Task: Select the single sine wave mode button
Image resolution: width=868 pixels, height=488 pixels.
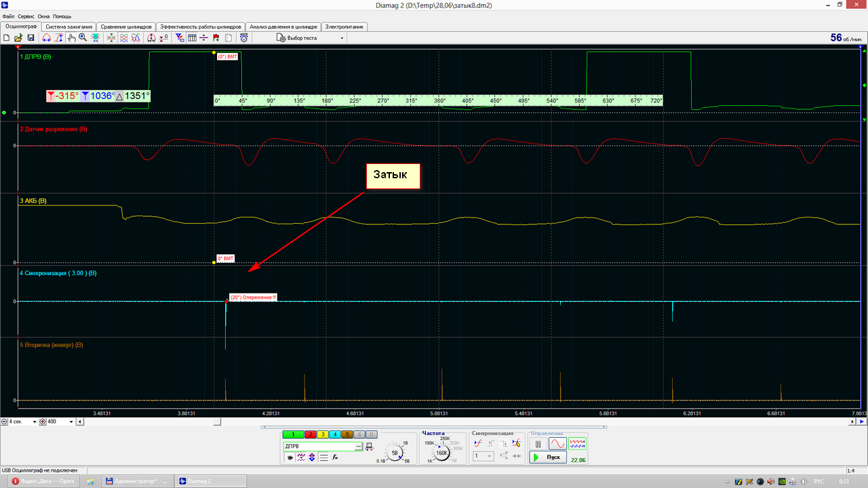Action: (557, 444)
